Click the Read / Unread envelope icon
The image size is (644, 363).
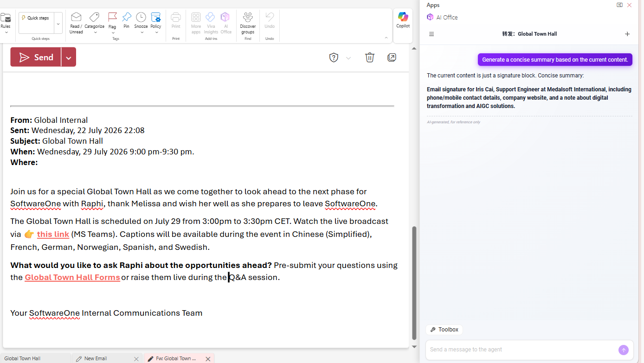click(x=76, y=18)
